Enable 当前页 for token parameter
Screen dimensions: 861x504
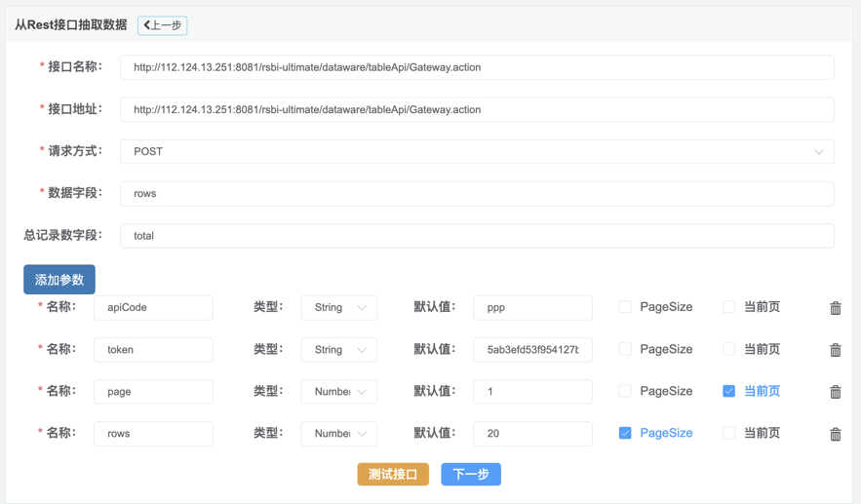pyautogui.click(x=728, y=349)
